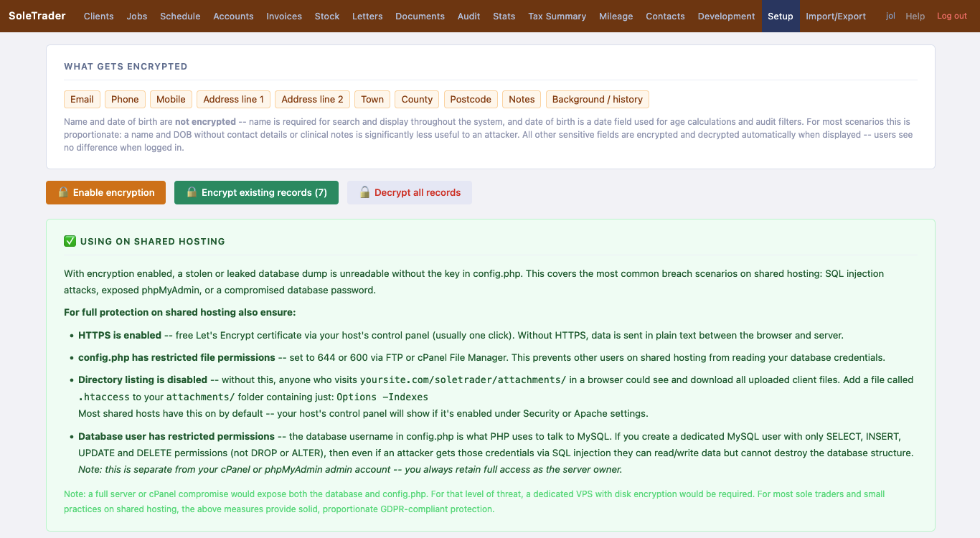Navigate to Accounts
Screen dimensions: 980x538
click(233, 16)
